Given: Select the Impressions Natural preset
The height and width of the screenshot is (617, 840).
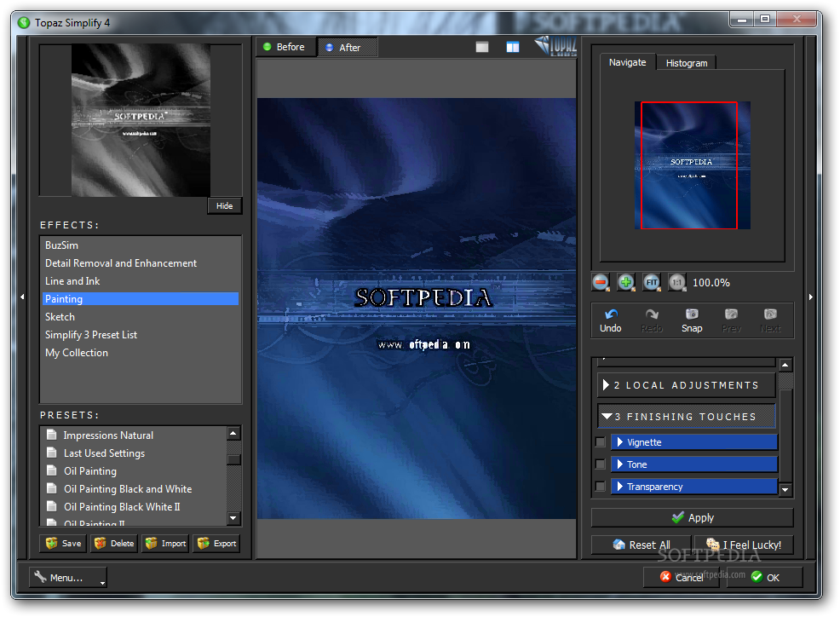Looking at the screenshot, I should pos(108,435).
